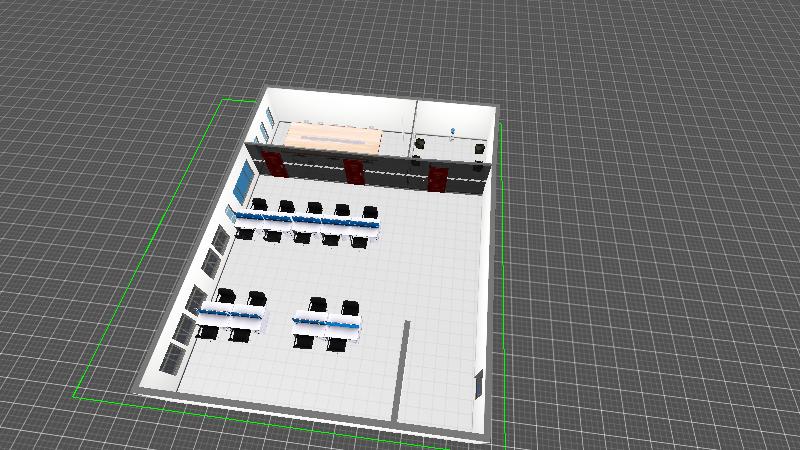
Task: Select the middle dark red door
Action: pos(353,171)
